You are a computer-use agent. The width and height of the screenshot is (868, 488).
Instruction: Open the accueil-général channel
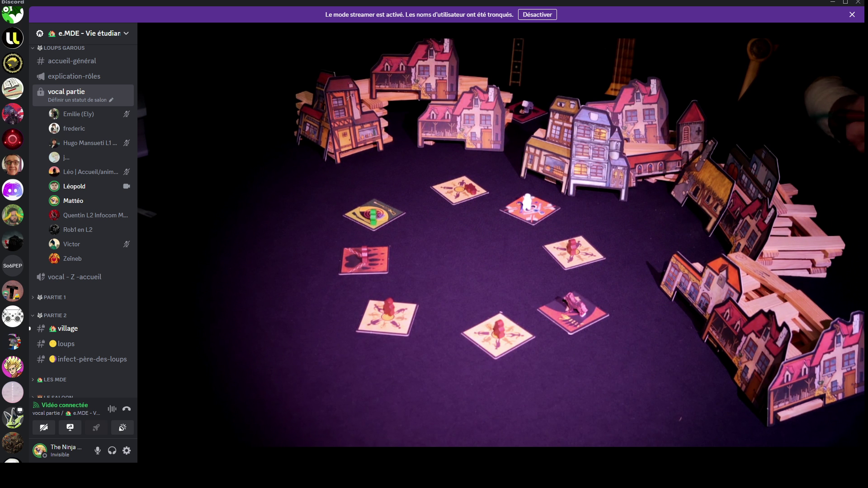pos(72,61)
